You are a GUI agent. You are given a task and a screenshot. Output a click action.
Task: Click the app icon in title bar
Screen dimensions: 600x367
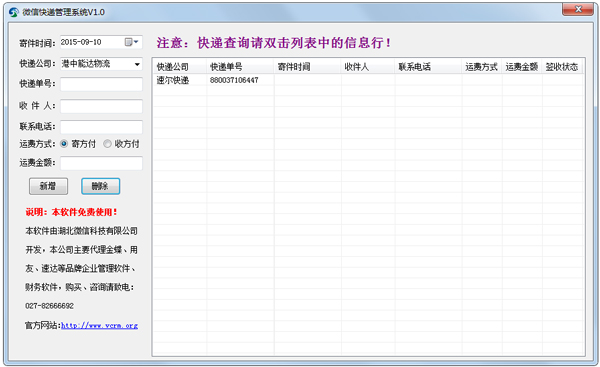click(x=14, y=12)
